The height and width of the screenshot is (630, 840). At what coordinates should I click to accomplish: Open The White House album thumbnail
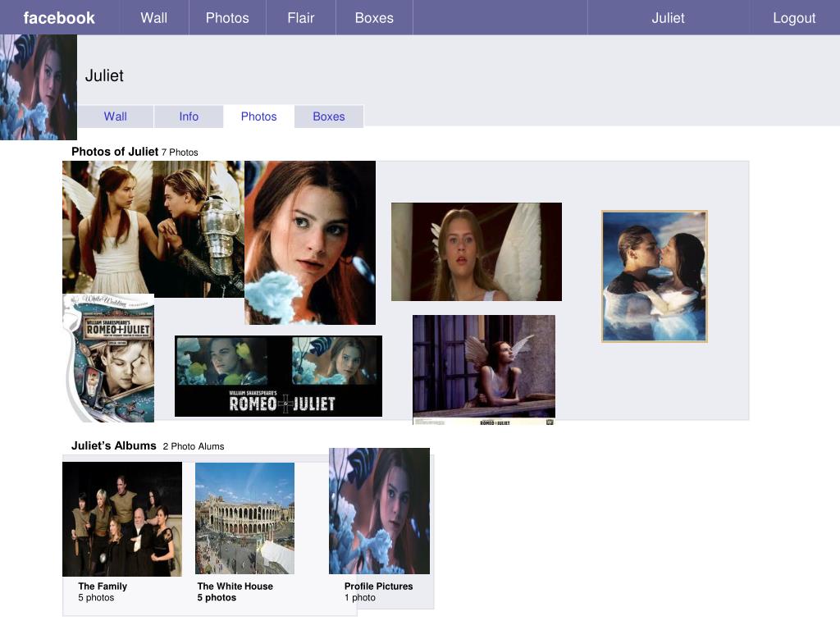(244, 518)
